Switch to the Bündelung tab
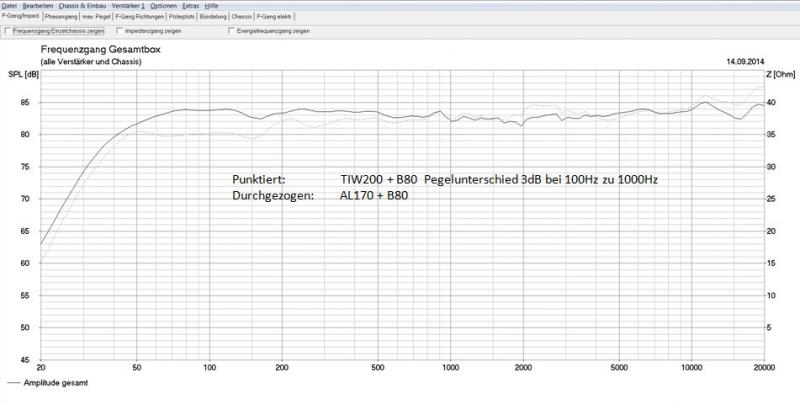Viewport: 800px width, 404px height. click(214, 17)
